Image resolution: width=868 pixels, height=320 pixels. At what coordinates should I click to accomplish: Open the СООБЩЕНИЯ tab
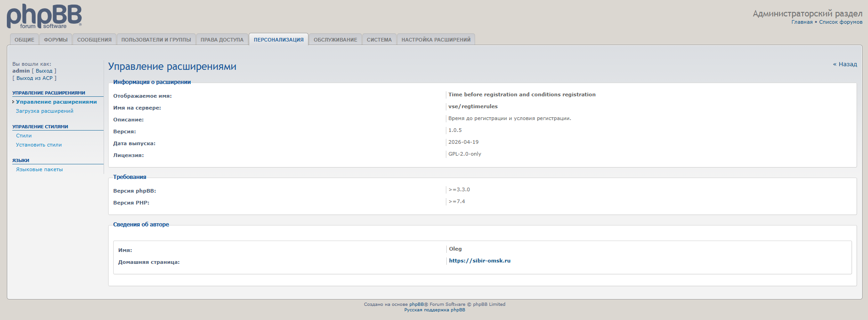click(94, 40)
